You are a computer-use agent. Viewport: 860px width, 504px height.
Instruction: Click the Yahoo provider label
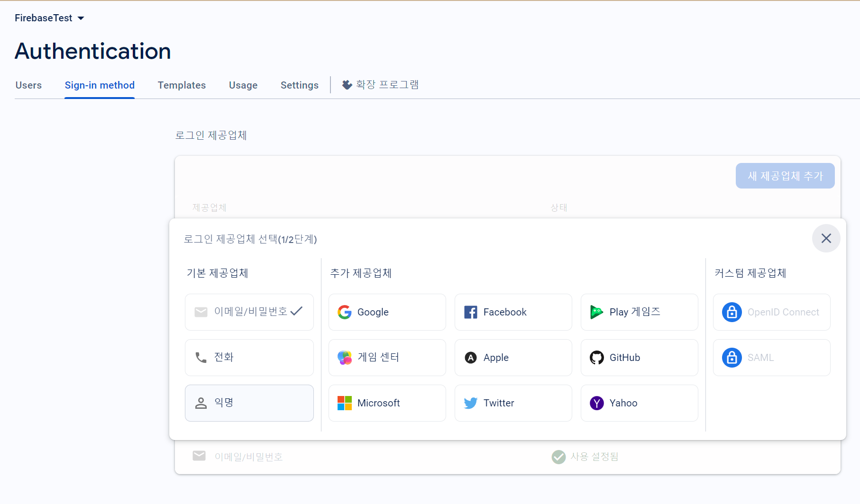pos(623,403)
